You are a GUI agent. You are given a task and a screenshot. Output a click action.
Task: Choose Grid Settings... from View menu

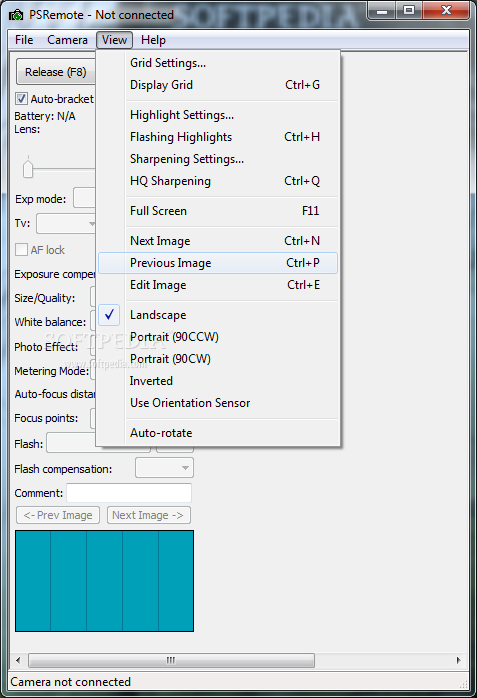click(x=218, y=63)
